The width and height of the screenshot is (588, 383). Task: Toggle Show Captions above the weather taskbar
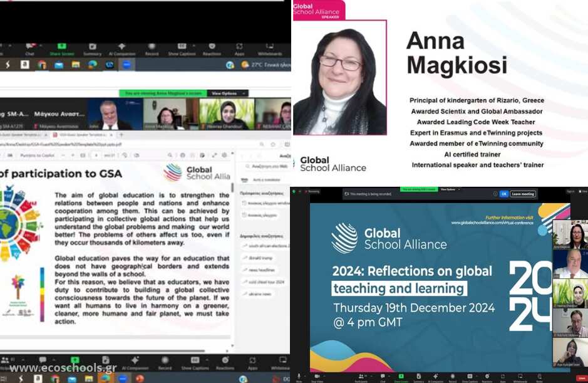pyautogui.click(x=182, y=49)
